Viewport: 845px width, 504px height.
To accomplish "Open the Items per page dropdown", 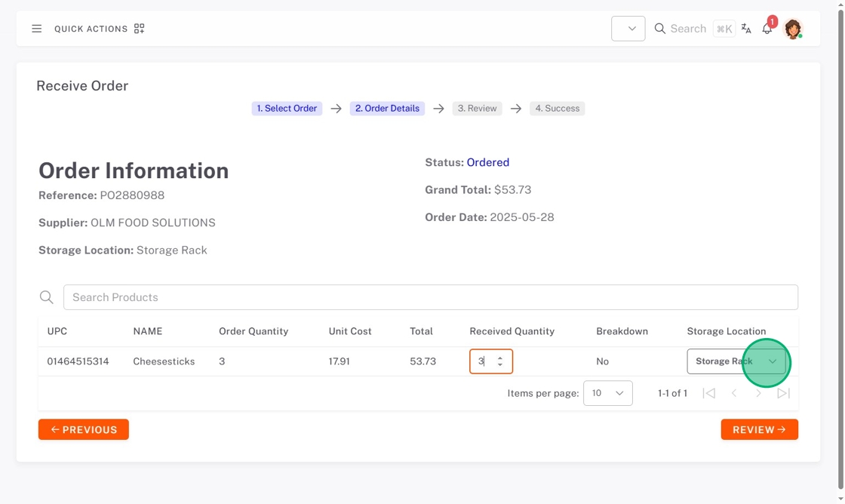I will coord(607,393).
